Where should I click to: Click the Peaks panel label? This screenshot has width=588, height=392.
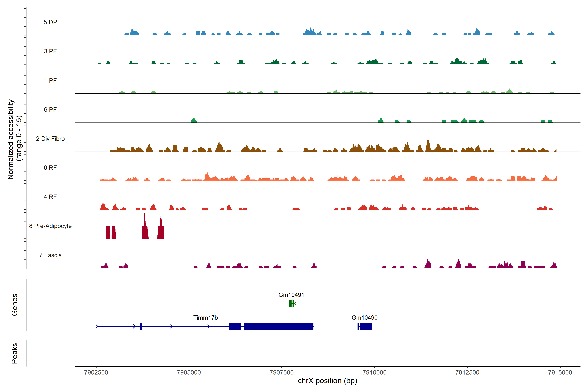click(x=15, y=353)
